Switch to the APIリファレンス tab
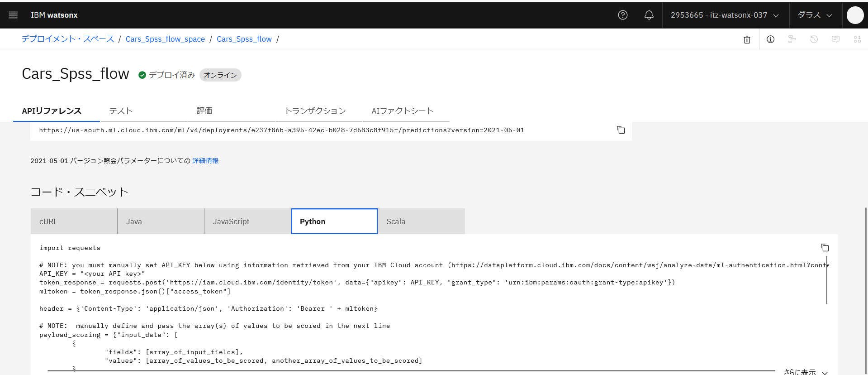The image size is (868, 375). coord(56,111)
